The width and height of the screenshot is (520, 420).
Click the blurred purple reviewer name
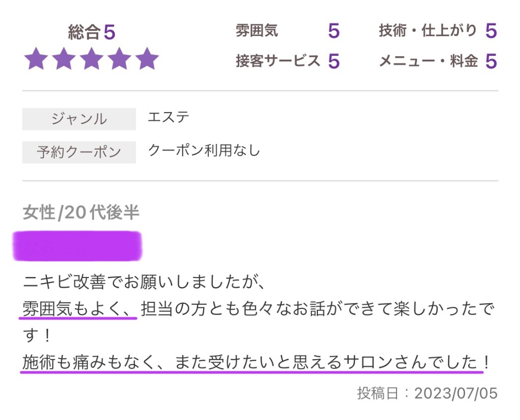77,247
